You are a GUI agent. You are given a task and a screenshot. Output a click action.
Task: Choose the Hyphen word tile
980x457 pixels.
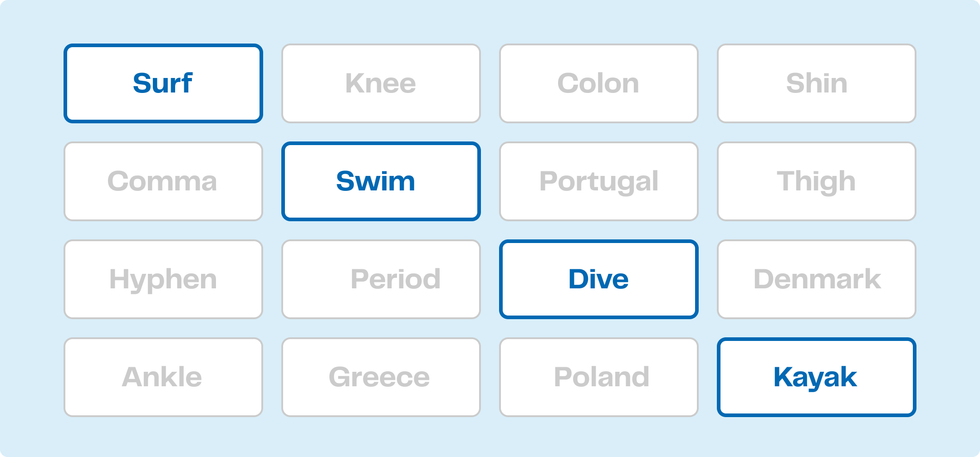[163, 279]
